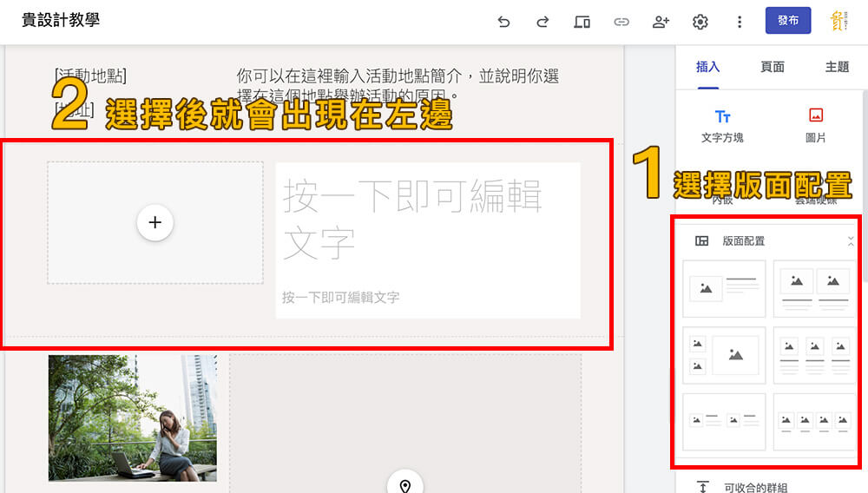Open share with others icon
The image size is (868, 493).
click(x=661, y=22)
